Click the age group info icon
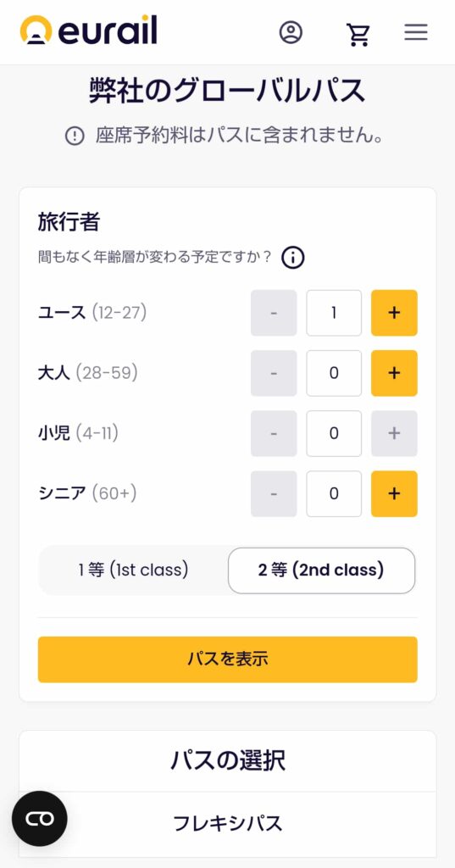Image resolution: width=455 pixels, height=868 pixels. (293, 258)
